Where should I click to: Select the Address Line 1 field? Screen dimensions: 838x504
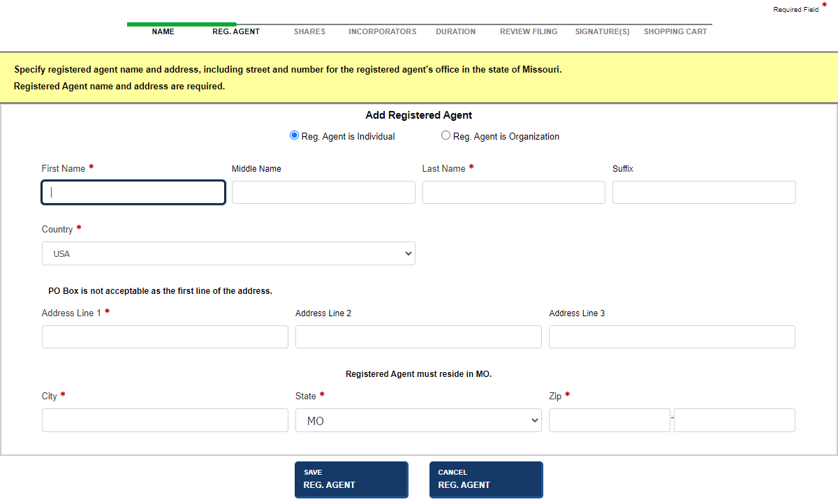pyautogui.click(x=165, y=336)
